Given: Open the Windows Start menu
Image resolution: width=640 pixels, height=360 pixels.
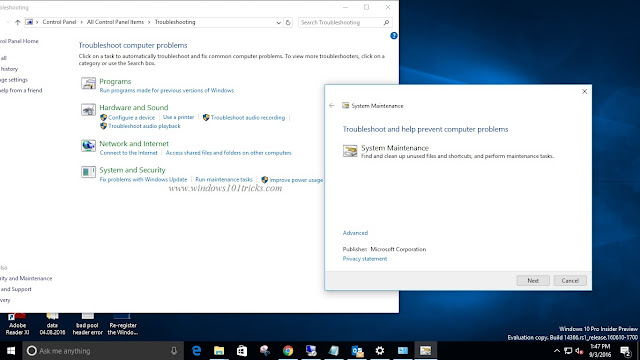Looking at the screenshot, I should (x=11, y=351).
